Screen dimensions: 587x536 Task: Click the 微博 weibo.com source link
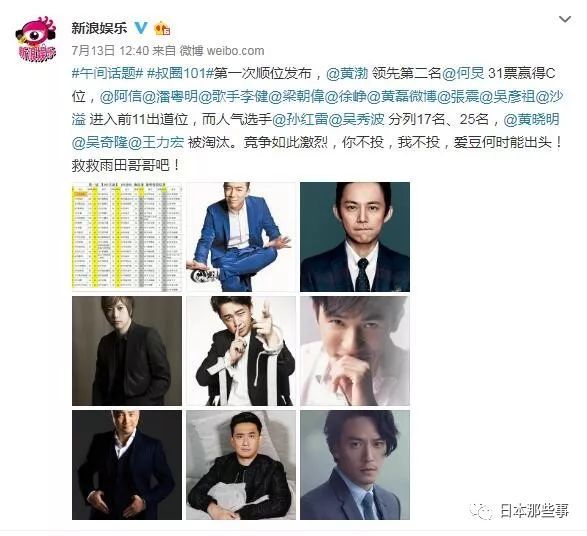coord(222,51)
